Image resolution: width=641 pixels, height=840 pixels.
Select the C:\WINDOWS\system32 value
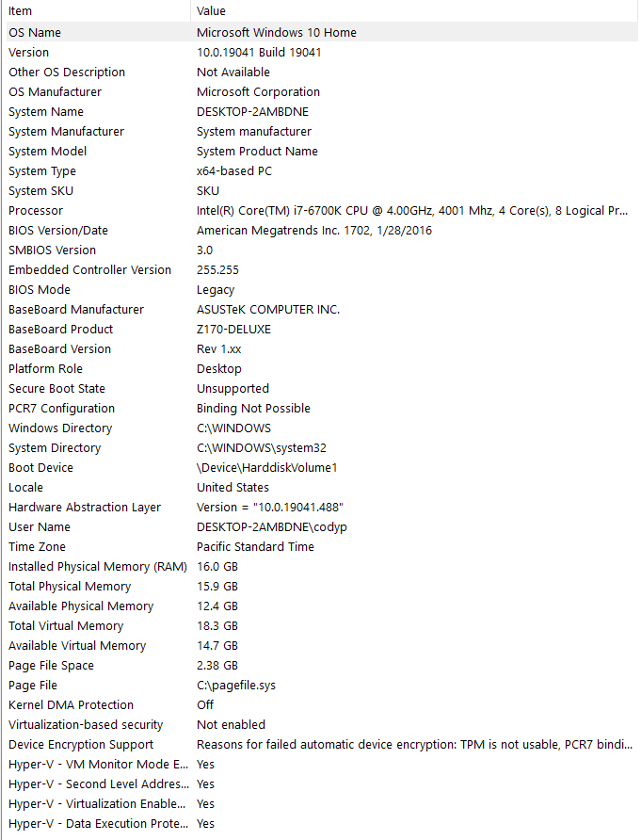262,448
